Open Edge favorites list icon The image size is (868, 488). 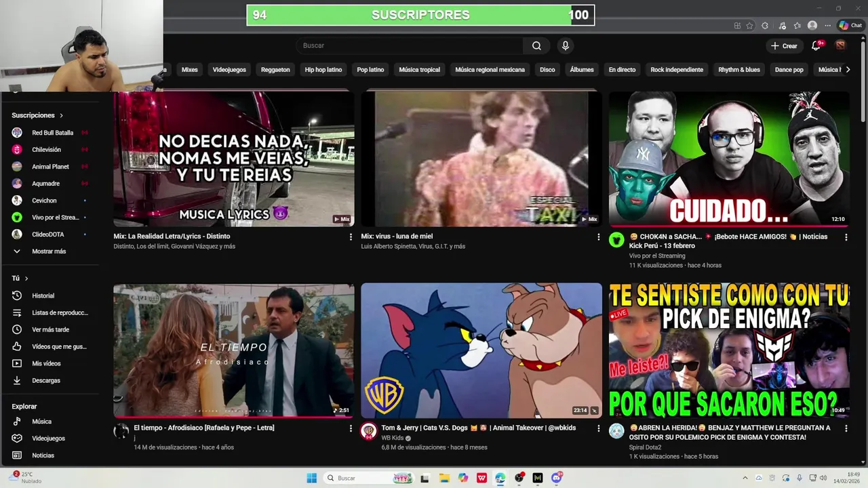coord(797,26)
